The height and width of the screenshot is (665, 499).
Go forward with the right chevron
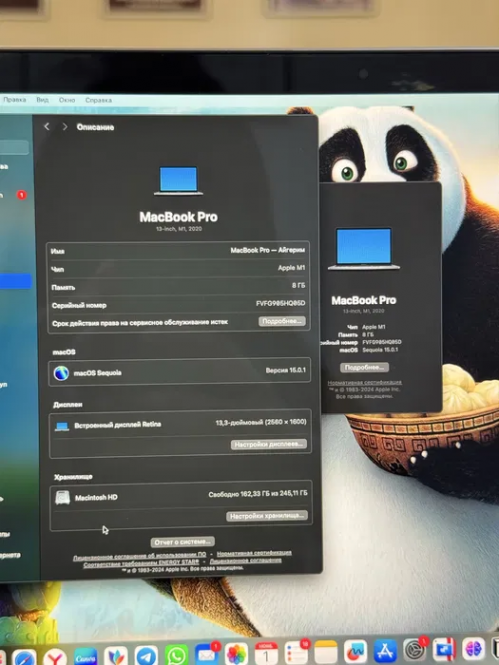pyautogui.click(x=64, y=126)
